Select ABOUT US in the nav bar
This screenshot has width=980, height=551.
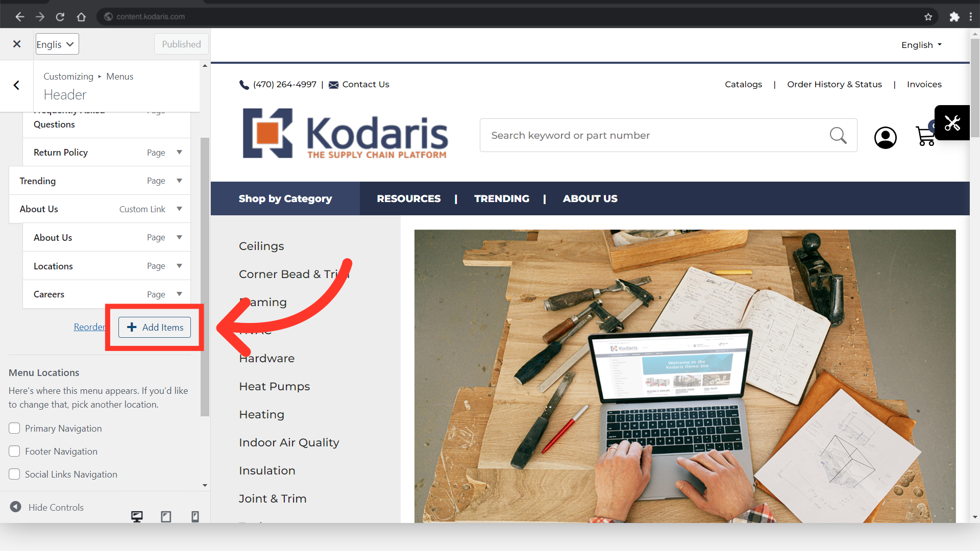(x=590, y=198)
